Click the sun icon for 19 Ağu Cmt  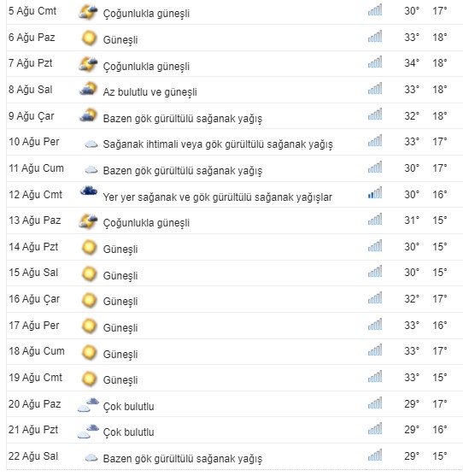pyautogui.click(x=89, y=379)
